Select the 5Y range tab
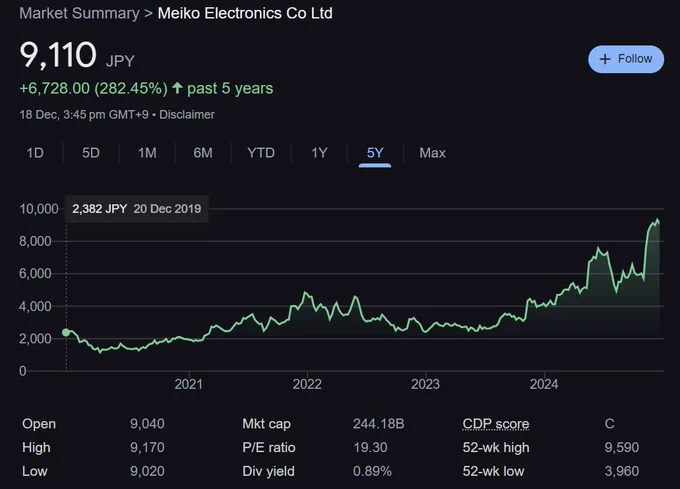 (x=375, y=153)
